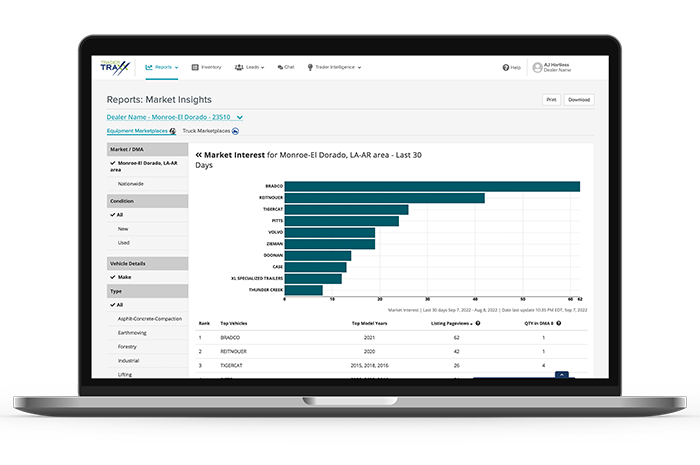Click the REITNOUER bar in chart
The width and height of the screenshot is (700, 465).
[384, 198]
